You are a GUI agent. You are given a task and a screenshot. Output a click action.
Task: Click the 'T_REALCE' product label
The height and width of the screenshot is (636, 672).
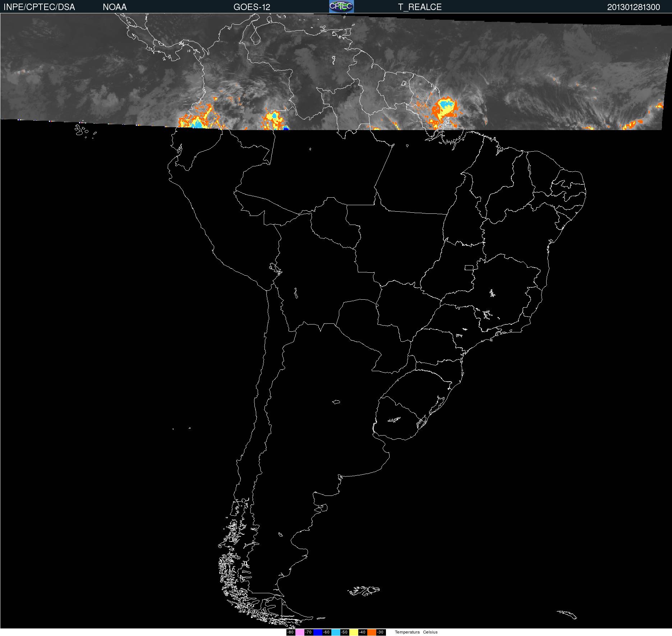click(x=420, y=7)
